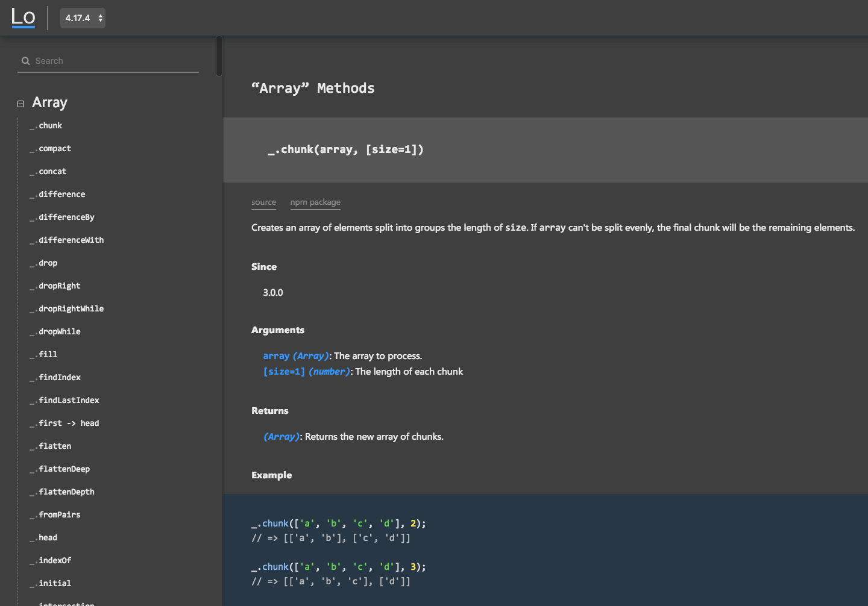Open the npm package link

(315, 202)
